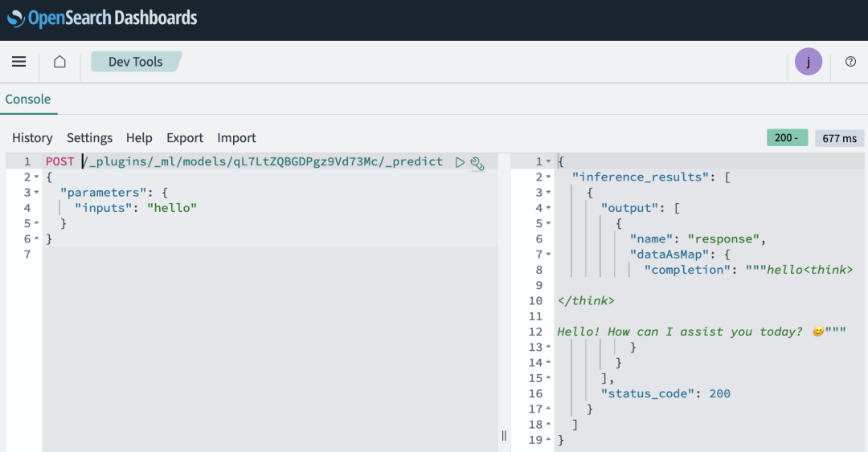Click the 200 status badge
The image size is (868, 452).
click(x=787, y=138)
